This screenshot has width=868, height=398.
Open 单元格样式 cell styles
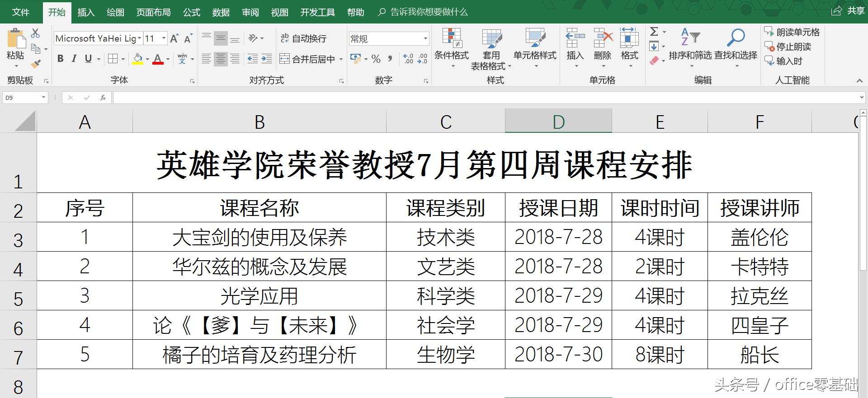(535, 47)
